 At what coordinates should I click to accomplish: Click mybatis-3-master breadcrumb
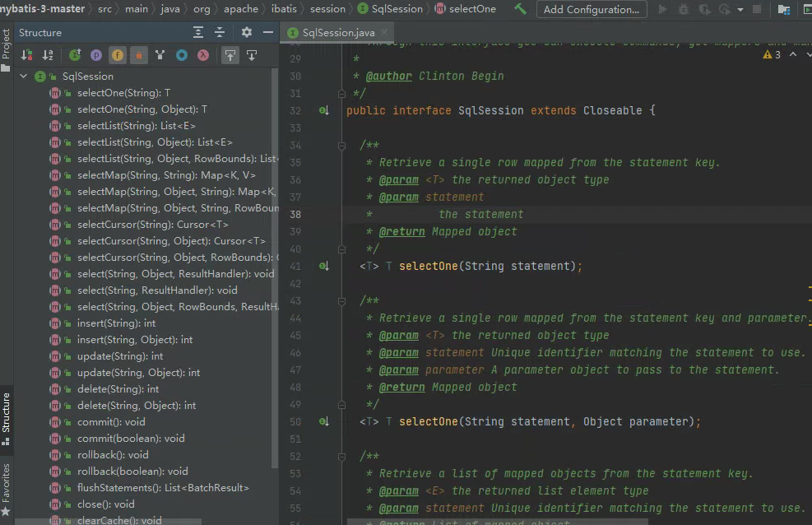(43, 9)
